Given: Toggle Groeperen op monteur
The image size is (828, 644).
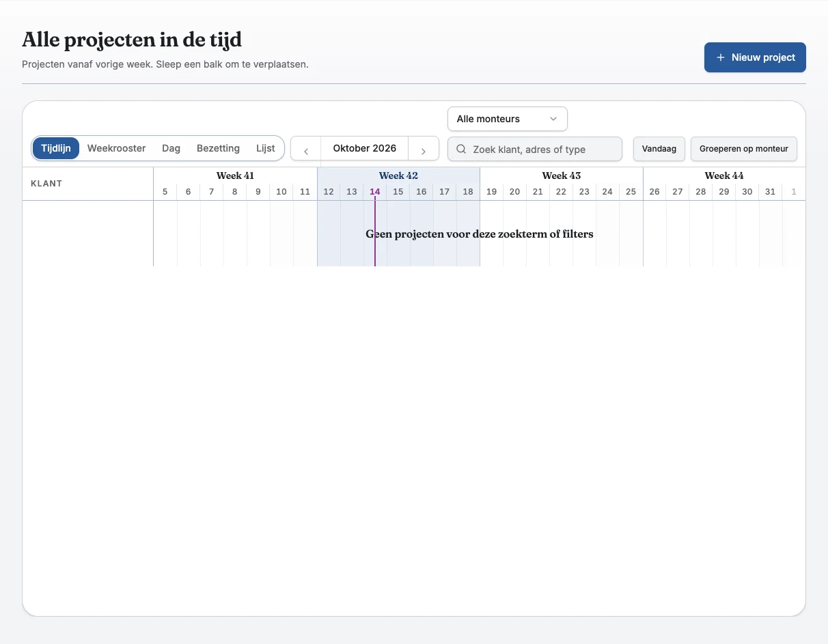Looking at the screenshot, I should tap(744, 149).
